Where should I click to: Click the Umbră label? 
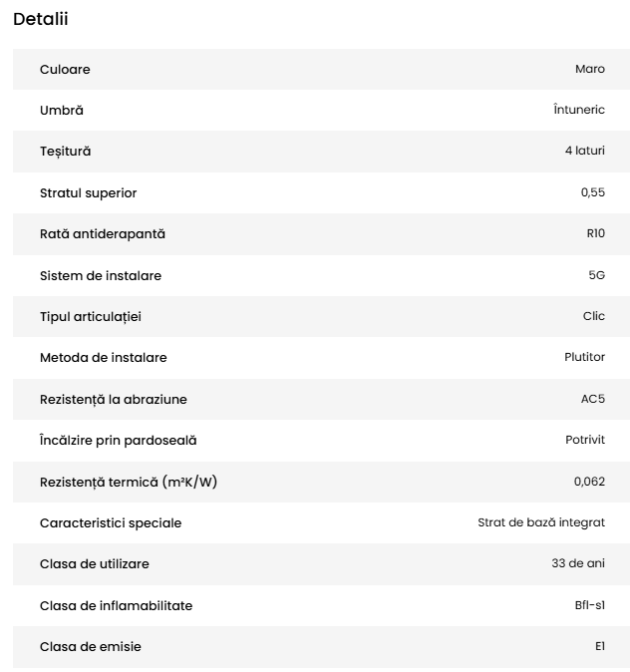[x=62, y=111]
